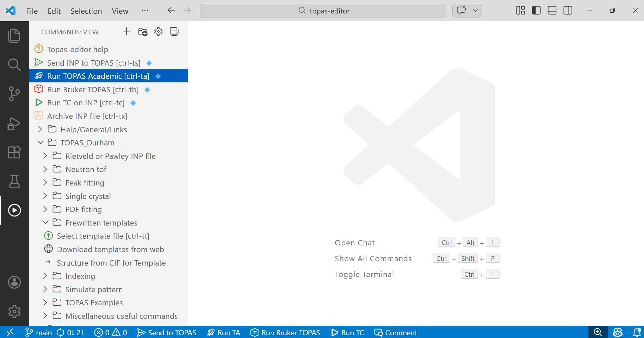Toggle the bottom panel visibility
This screenshot has height=338, width=644.
point(552,10)
